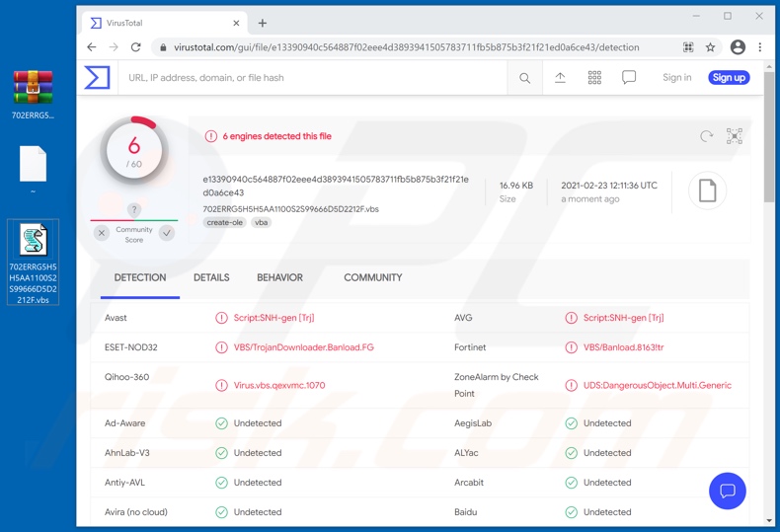Open the comments speech bubble icon

[x=629, y=78]
